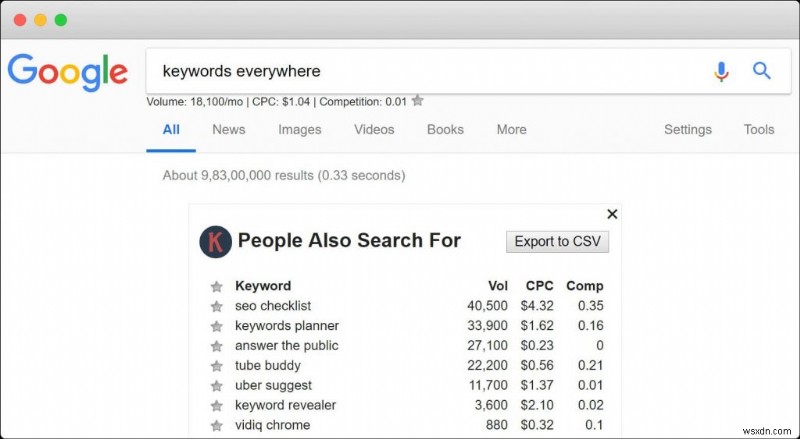The image size is (800, 439).
Task: Select the All results tab
Action: pos(171,130)
